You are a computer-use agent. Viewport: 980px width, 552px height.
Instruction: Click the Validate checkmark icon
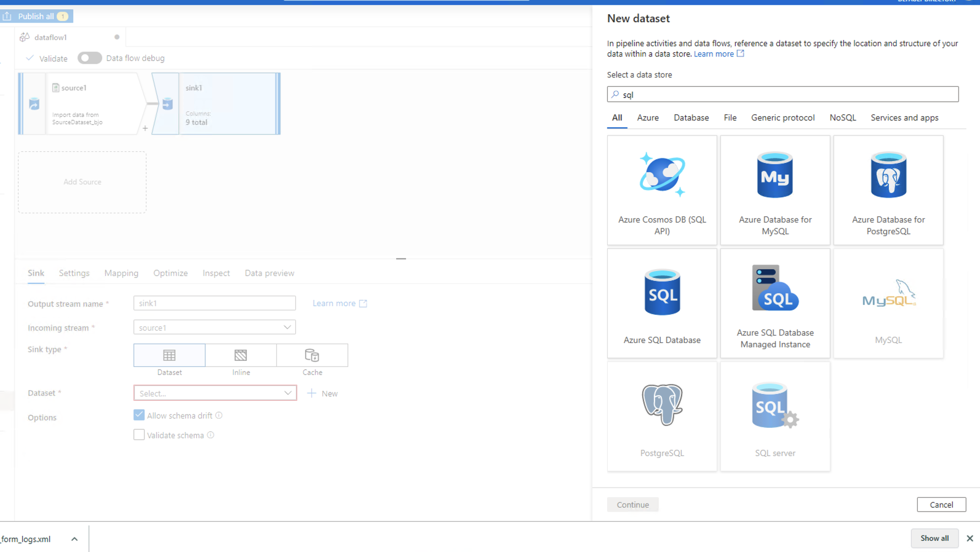coord(30,58)
